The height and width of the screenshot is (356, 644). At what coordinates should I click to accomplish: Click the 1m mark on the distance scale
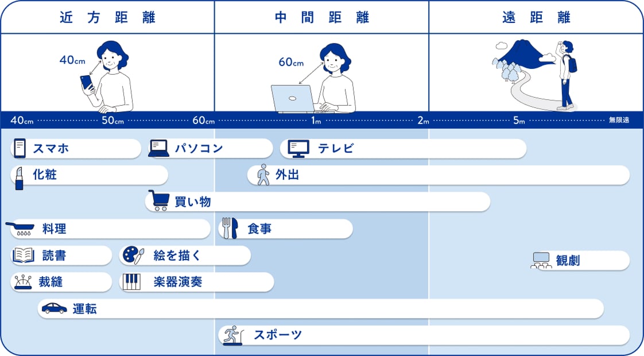pos(316,121)
